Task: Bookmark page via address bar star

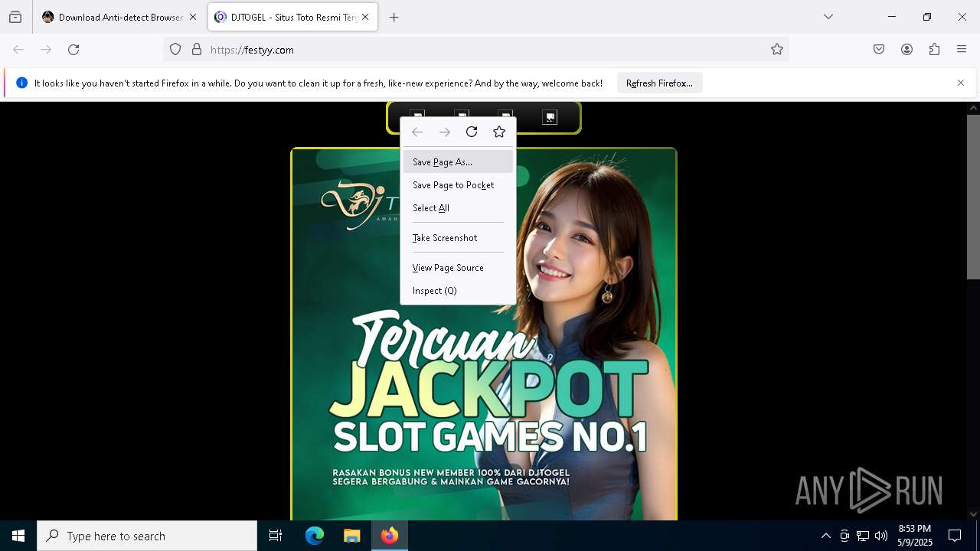Action: [x=777, y=50]
